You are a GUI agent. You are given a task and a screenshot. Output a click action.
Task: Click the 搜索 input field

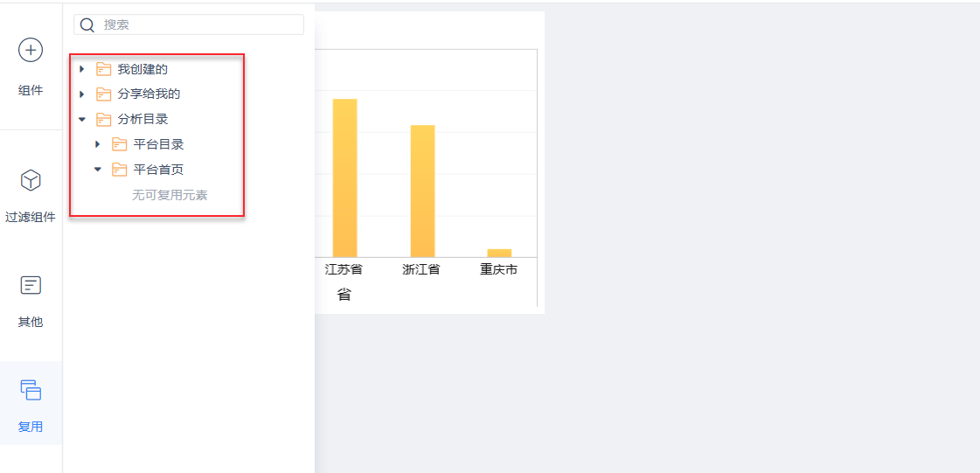[x=199, y=25]
